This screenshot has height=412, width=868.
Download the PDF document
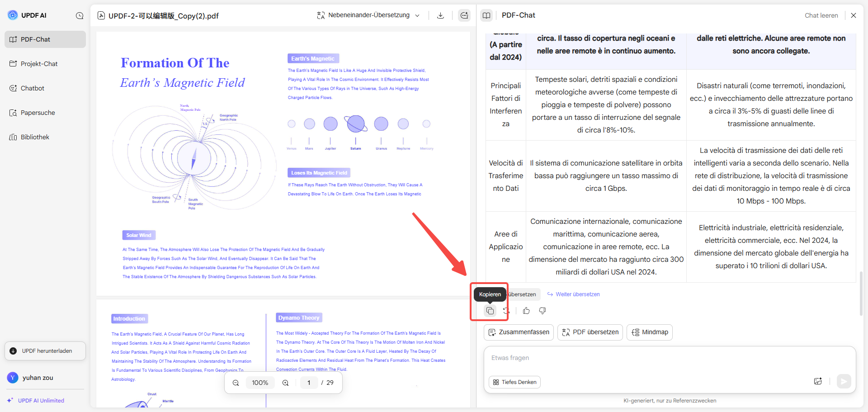pos(440,15)
